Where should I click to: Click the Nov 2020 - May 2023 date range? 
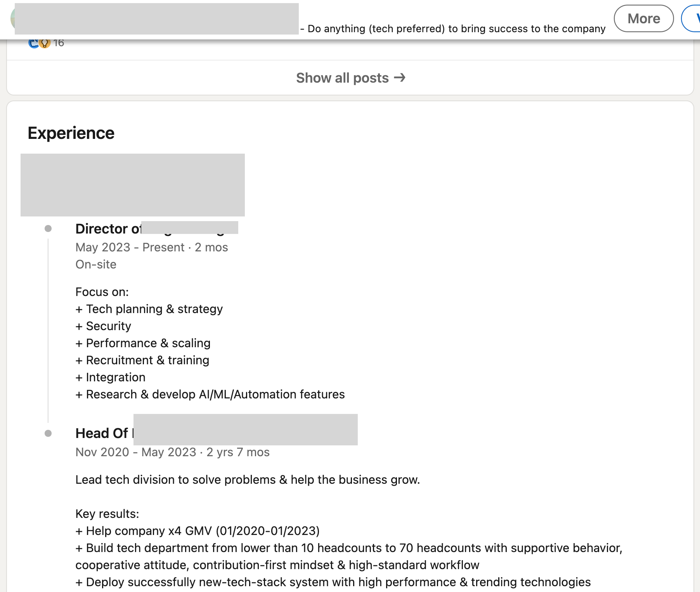(x=172, y=452)
